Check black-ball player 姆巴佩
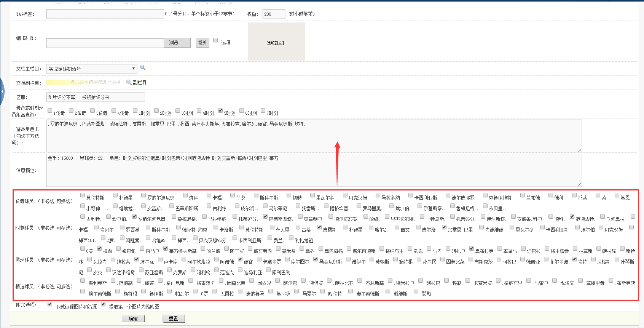The height and width of the screenshot is (328, 644). pos(118,248)
